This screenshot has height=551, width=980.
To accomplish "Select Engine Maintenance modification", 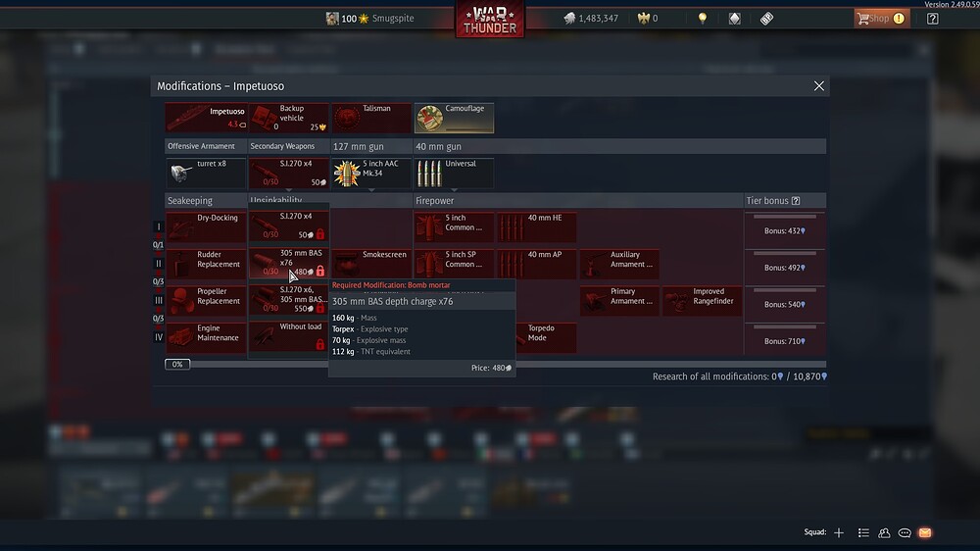I will click(206, 337).
